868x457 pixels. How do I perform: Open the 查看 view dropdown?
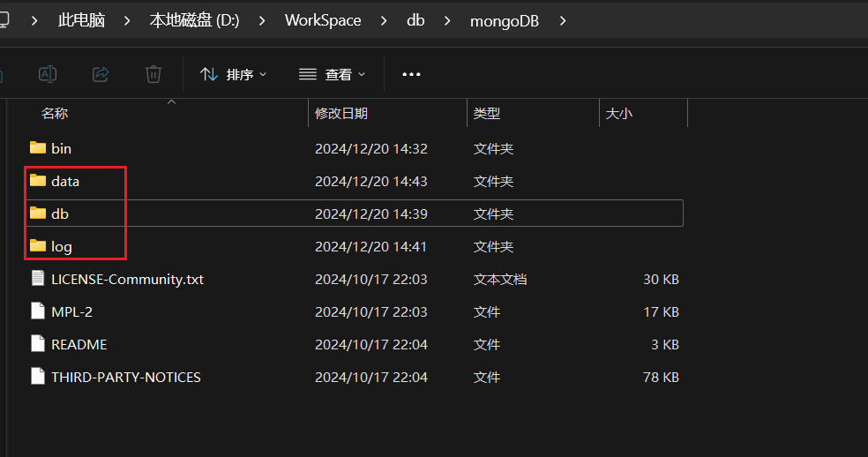coord(332,75)
